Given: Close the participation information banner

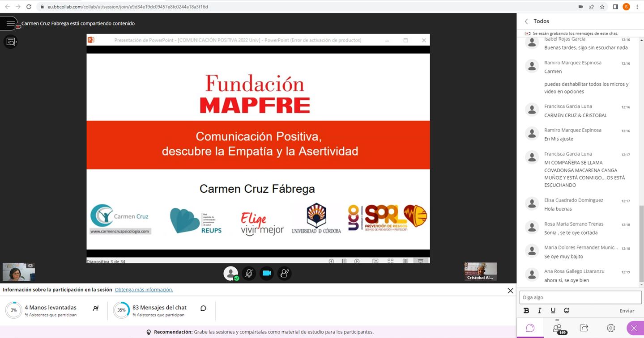Looking at the screenshot, I should pos(510,291).
